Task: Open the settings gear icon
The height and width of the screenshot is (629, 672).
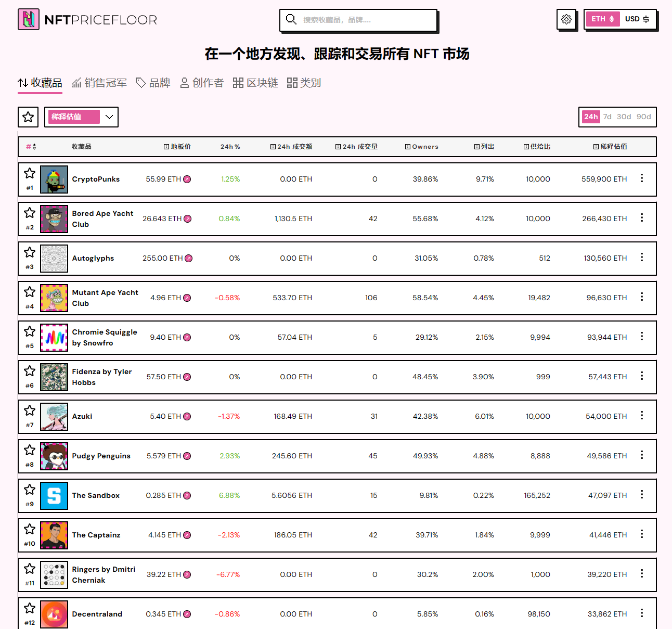Action: pos(566,19)
